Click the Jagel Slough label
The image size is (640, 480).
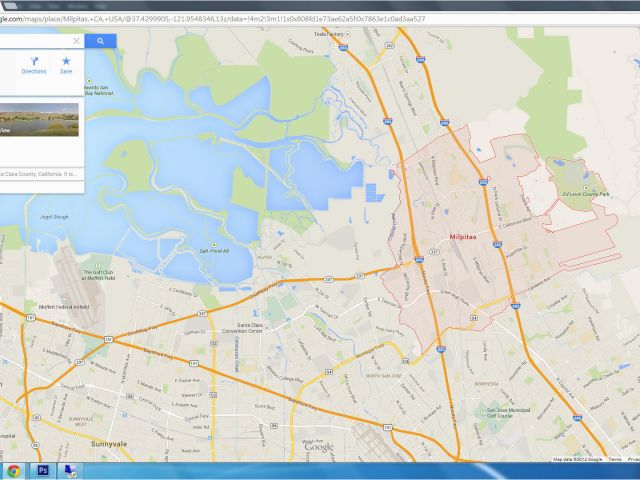pos(54,217)
